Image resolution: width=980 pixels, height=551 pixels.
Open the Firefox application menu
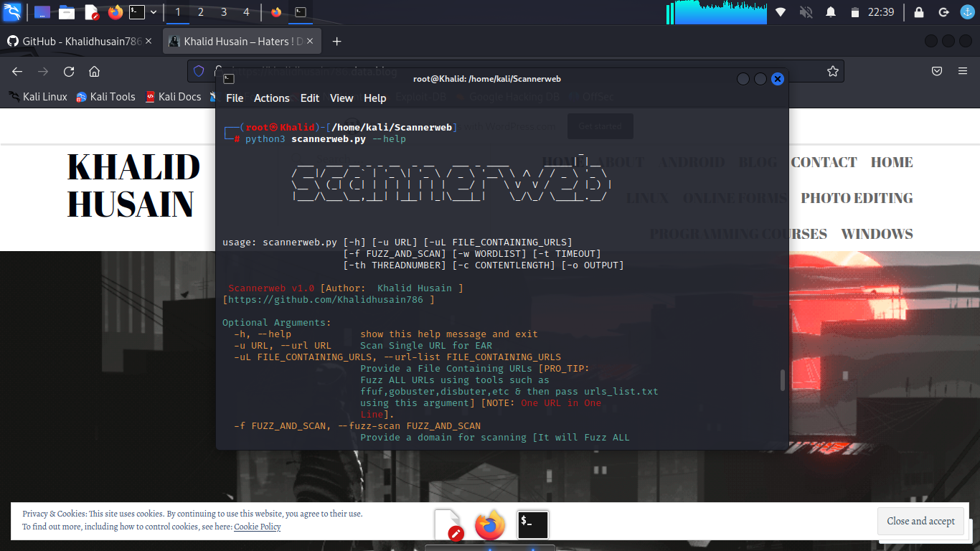[963, 71]
